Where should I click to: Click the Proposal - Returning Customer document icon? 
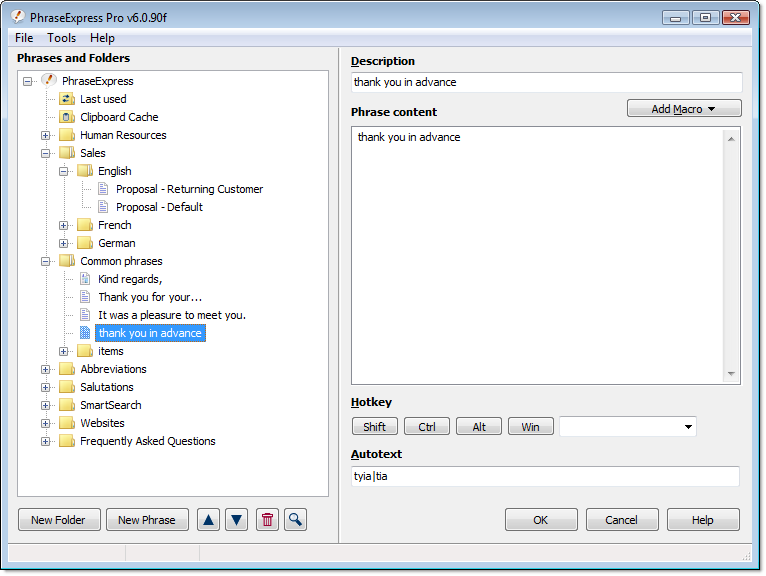click(103, 189)
